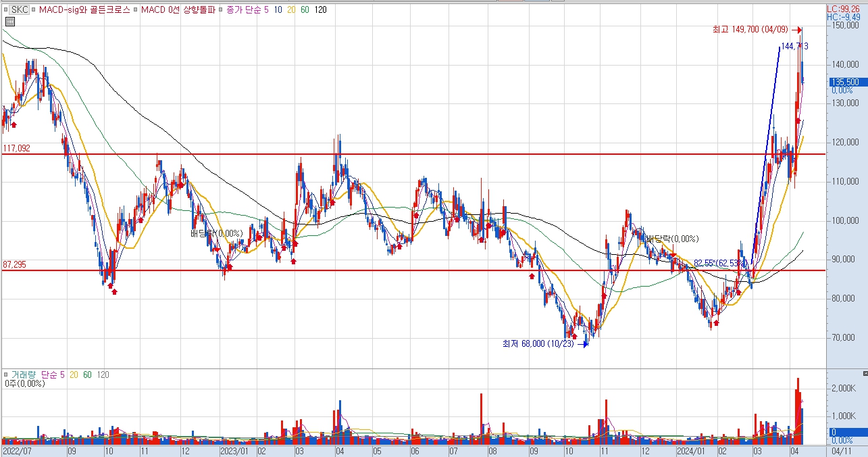Click the 배당락(0.00%) label near 2023/01
868x457 pixels.
pos(216,233)
